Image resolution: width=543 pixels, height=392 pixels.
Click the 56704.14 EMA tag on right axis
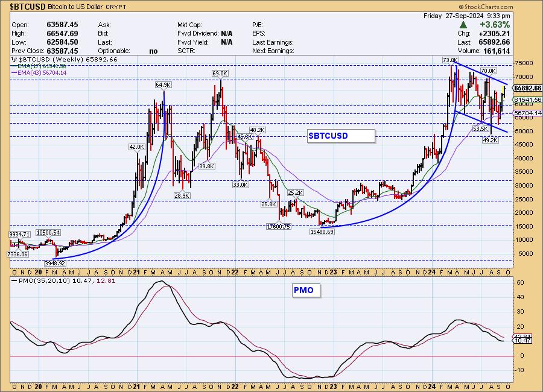(x=527, y=113)
